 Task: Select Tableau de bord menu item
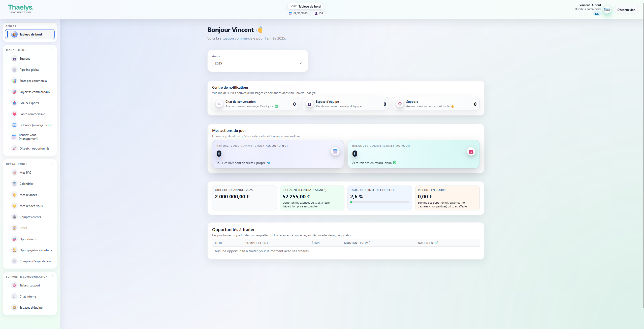tap(30, 34)
